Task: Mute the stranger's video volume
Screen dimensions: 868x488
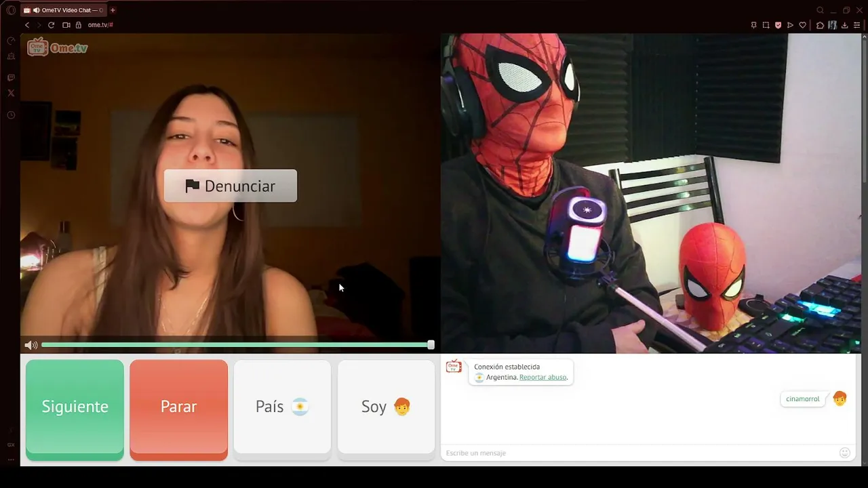Action: pyautogui.click(x=31, y=345)
